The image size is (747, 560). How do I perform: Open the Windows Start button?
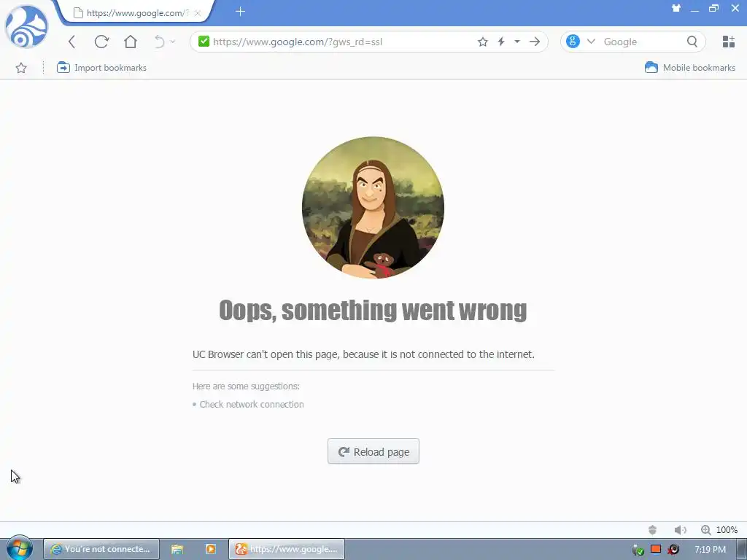pyautogui.click(x=20, y=548)
